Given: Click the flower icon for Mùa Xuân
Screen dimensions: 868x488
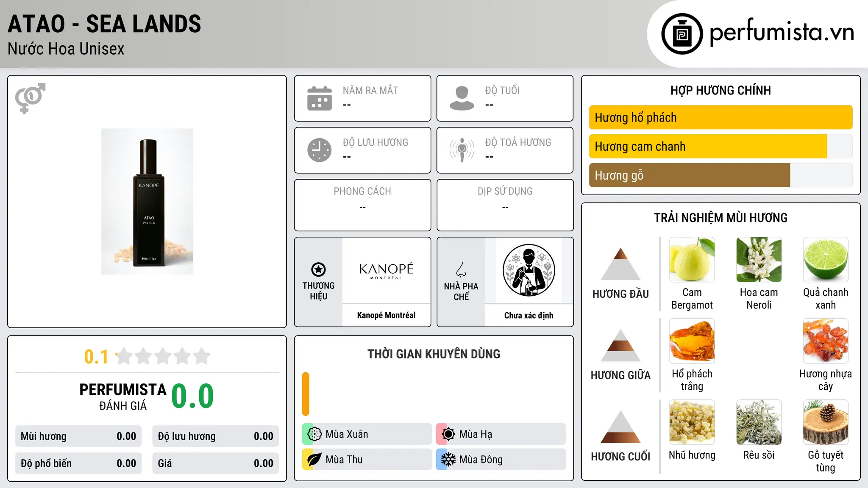Looking at the screenshot, I should (x=314, y=434).
